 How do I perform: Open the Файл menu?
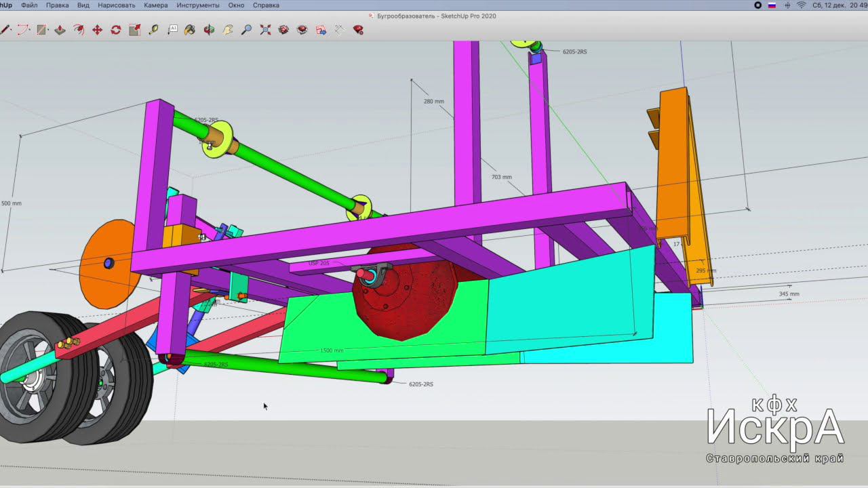point(29,5)
